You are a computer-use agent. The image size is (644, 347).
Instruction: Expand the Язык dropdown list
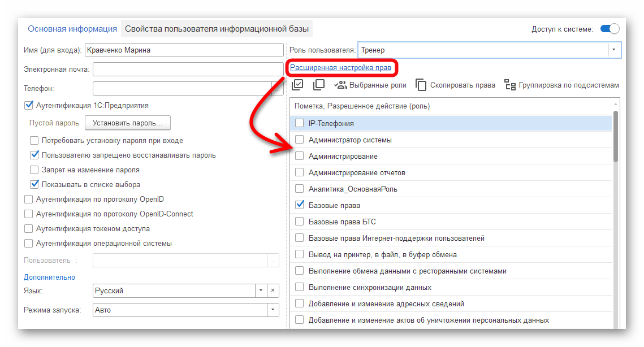pos(261,290)
